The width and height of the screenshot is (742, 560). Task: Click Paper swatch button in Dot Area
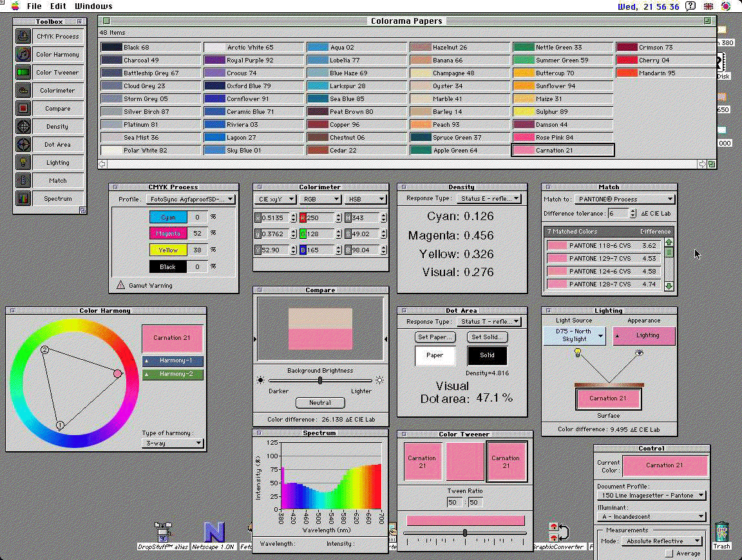435,356
